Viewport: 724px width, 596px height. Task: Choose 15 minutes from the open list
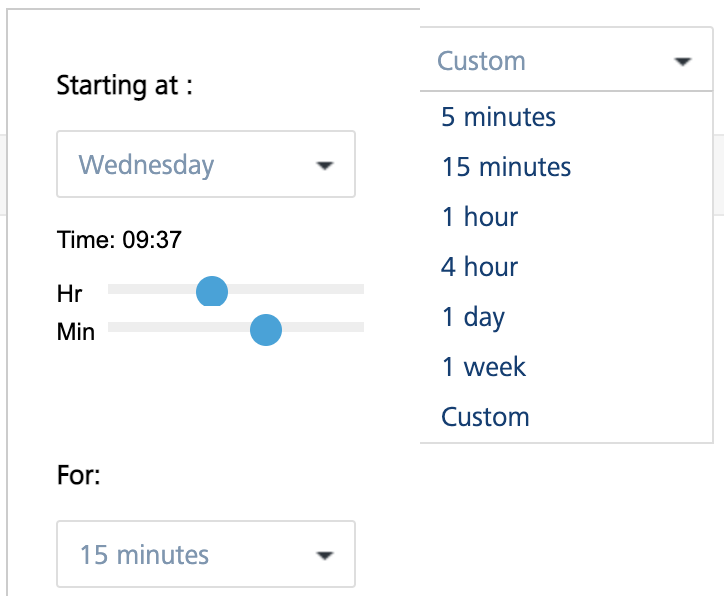click(x=506, y=167)
